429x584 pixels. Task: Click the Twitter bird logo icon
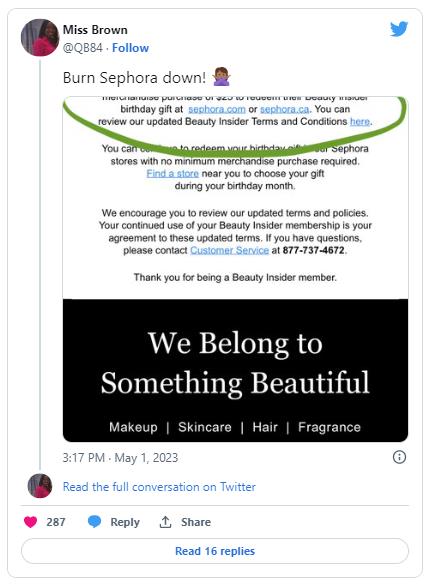[x=399, y=29]
